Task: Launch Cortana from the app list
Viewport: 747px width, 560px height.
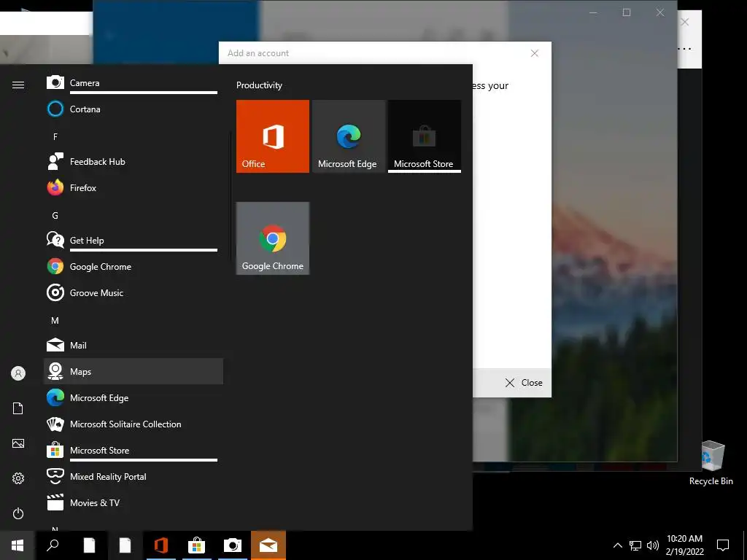Action: 133,109
